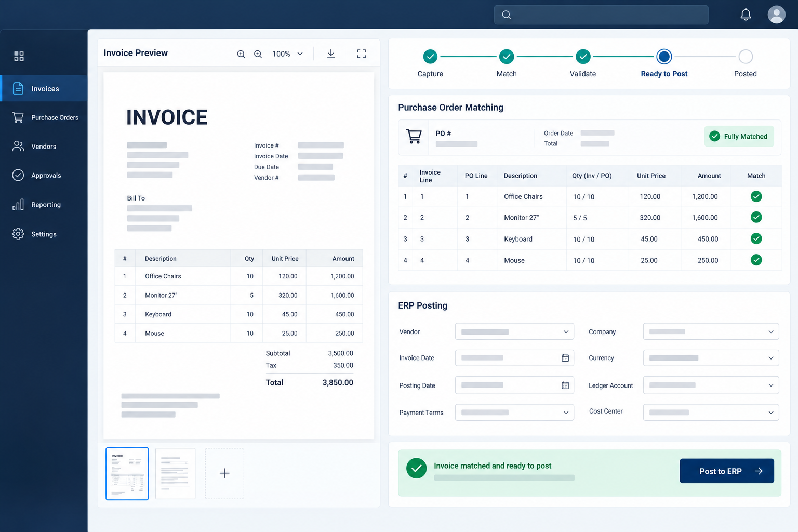Viewport: 798px width, 532px height.
Task: Click the Office Chairs match checkmark icon
Action: (756, 196)
